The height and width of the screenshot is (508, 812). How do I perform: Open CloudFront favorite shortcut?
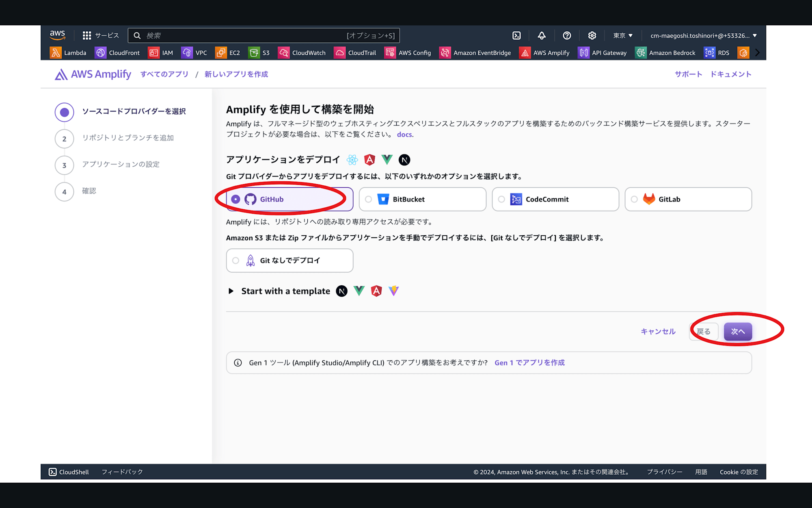[117, 53]
